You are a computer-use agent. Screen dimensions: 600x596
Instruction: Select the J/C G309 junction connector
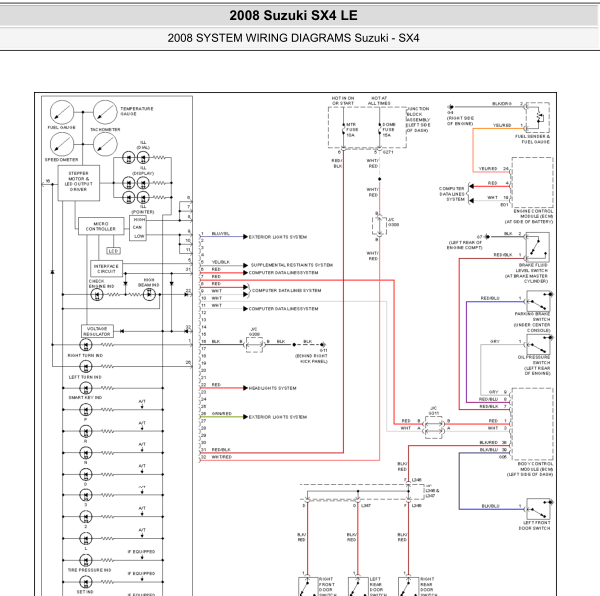coord(254,345)
